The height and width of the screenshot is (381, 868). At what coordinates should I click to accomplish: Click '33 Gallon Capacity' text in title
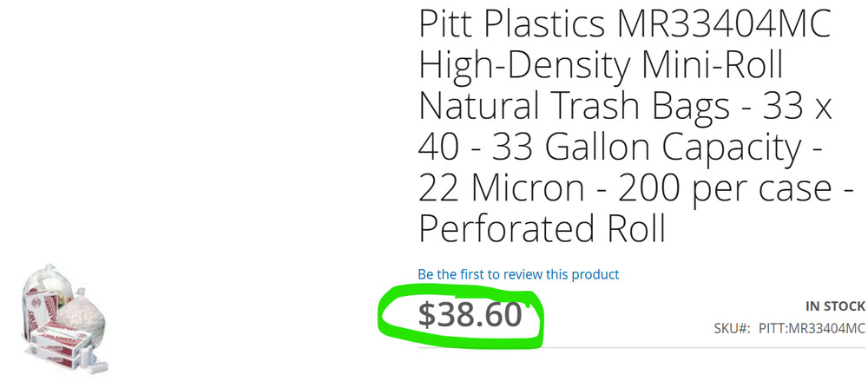647,147
